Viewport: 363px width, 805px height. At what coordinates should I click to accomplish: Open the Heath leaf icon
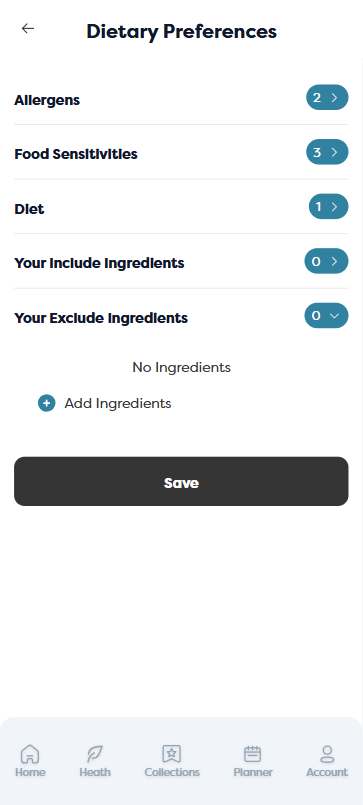pyautogui.click(x=94, y=754)
